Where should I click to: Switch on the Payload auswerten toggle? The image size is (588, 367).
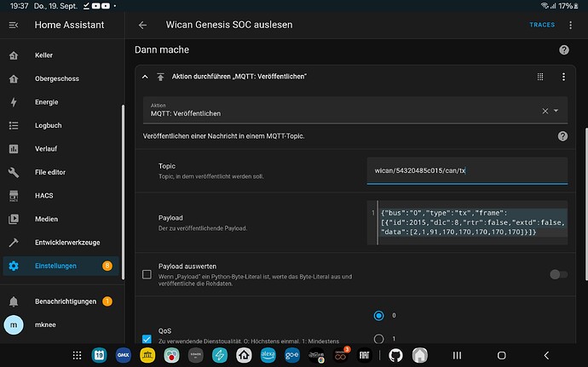[x=558, y=274]
